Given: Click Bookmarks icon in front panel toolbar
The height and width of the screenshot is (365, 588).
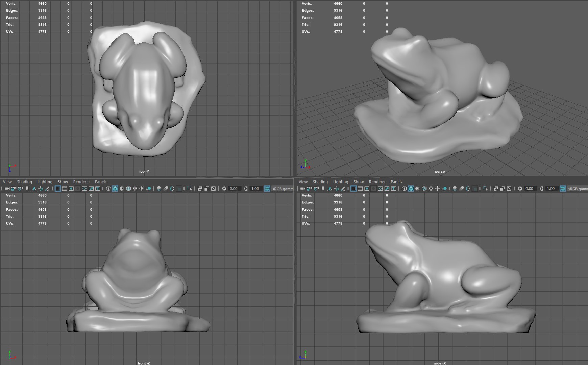Looking at the screenshot, I should [27, 189].
